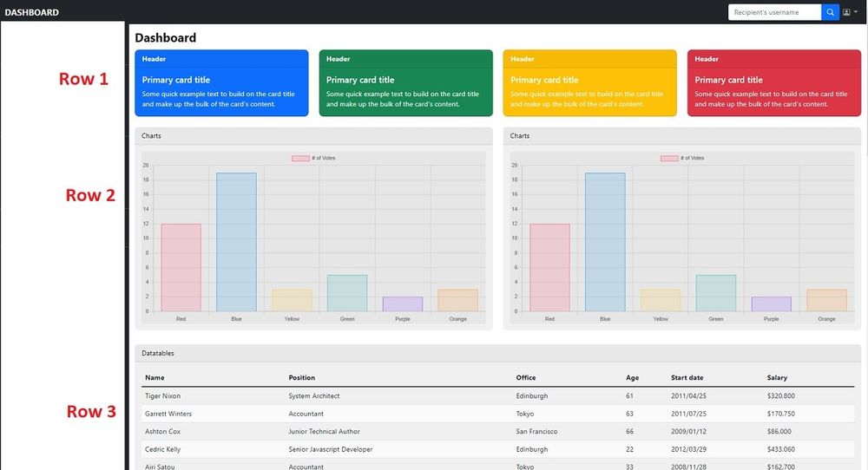
Task: Sort table by Salary column header
Action: 777,378
